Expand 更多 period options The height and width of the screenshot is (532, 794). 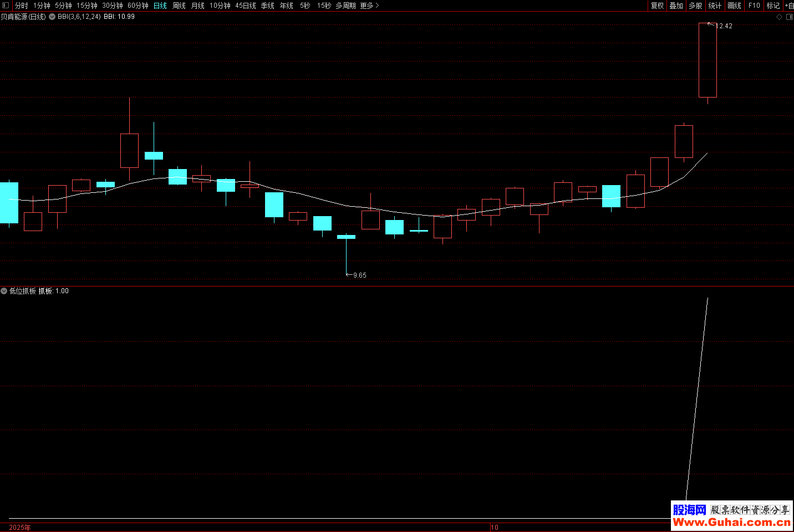click(x=369, y=6)
